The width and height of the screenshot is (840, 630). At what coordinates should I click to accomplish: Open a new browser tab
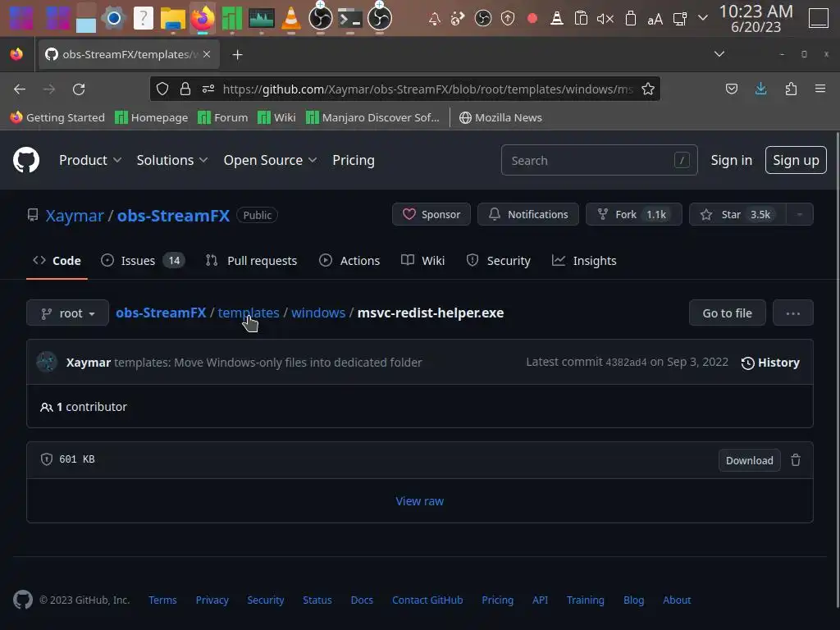[237, 55]
